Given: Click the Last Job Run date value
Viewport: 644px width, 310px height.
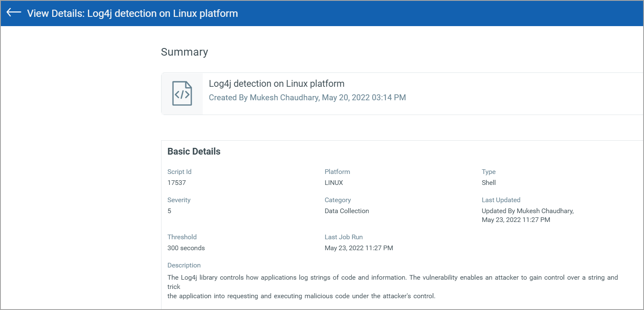Looking at the screenshot, I should [x=358, y=248].
